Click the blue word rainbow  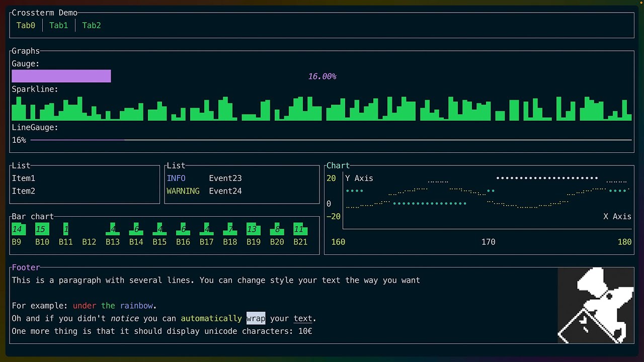pyautogui.click(x=136, y=306)
